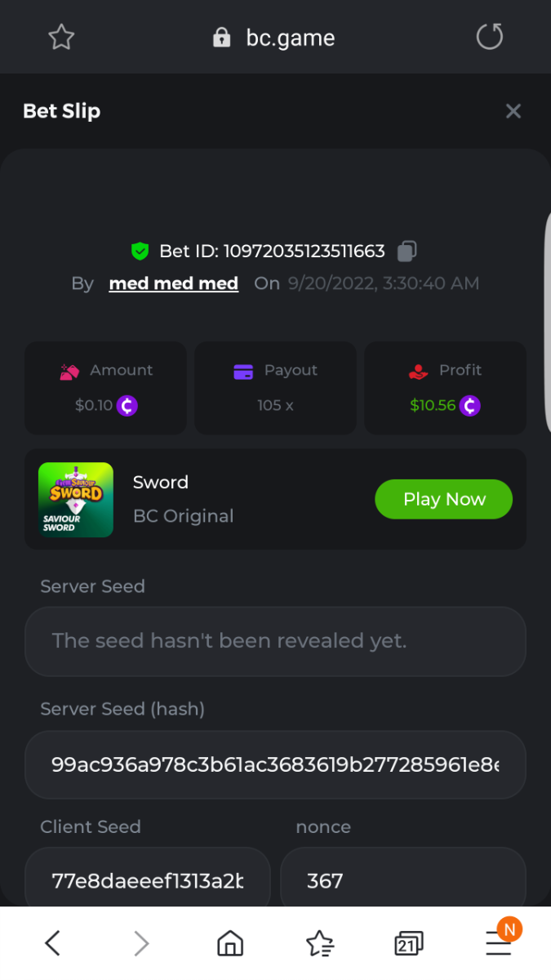
Task: Close the Bet Slip panel
Action: pos(513,111)
